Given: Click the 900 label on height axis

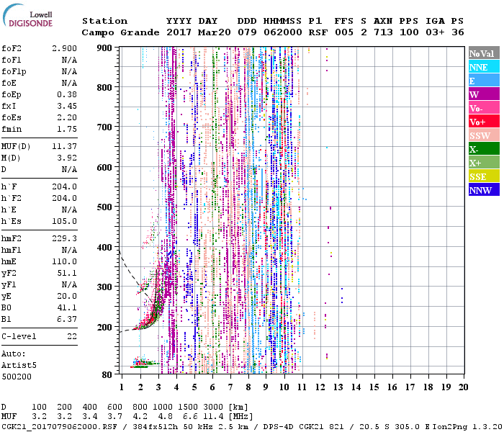Looking at the screenshot, I should (106, 48).
